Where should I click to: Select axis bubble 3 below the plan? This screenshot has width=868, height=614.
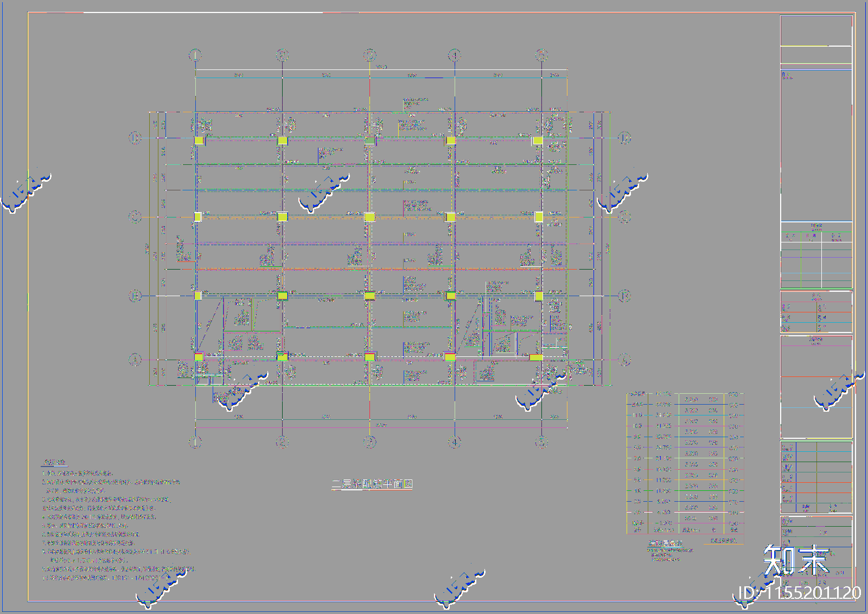point(370,442)
